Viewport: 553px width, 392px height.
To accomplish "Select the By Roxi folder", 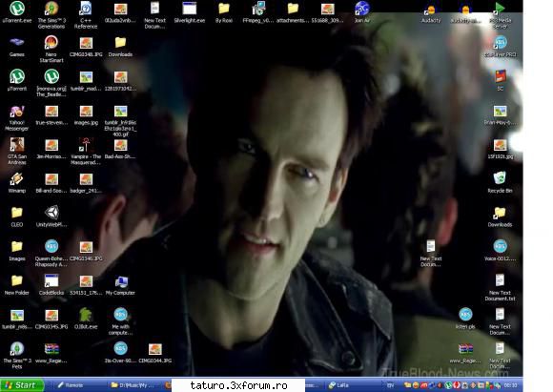I will tap(224, 12).
